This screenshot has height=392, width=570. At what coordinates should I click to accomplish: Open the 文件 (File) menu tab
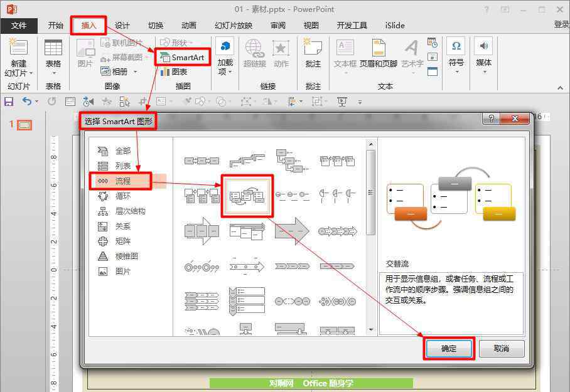click(19, 26)
